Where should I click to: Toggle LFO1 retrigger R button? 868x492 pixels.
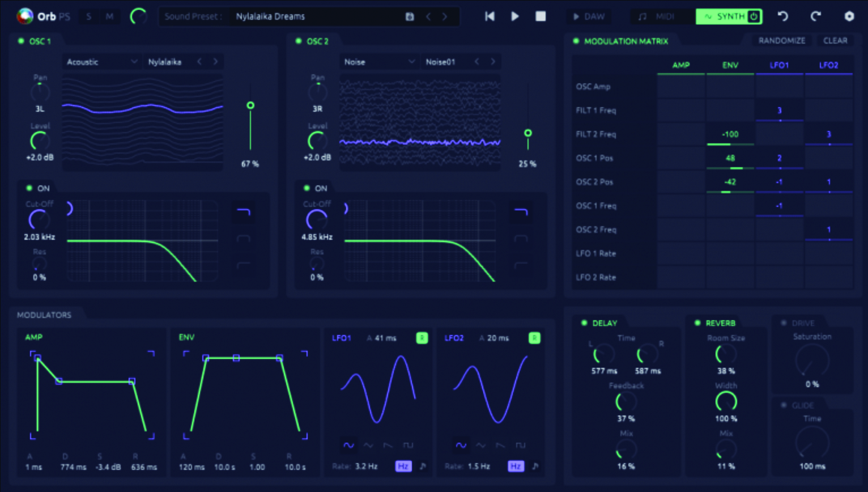[x=422, y=338]
